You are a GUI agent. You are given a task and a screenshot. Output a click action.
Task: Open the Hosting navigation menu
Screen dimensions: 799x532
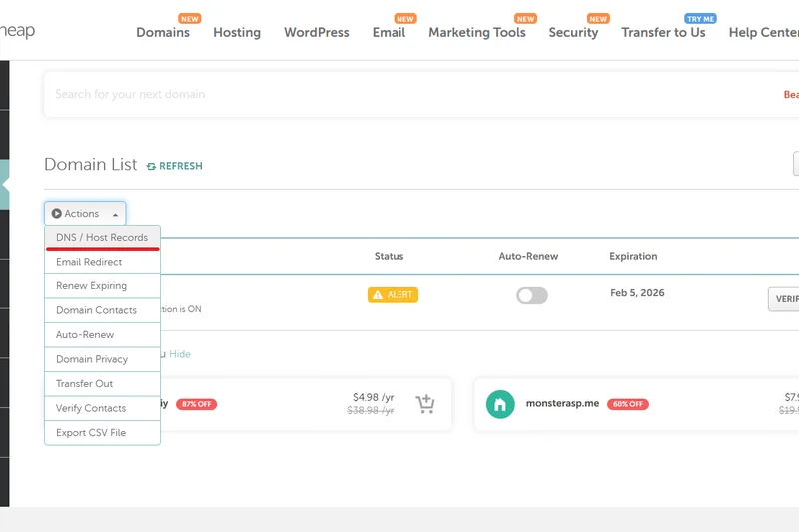(237, 32)
